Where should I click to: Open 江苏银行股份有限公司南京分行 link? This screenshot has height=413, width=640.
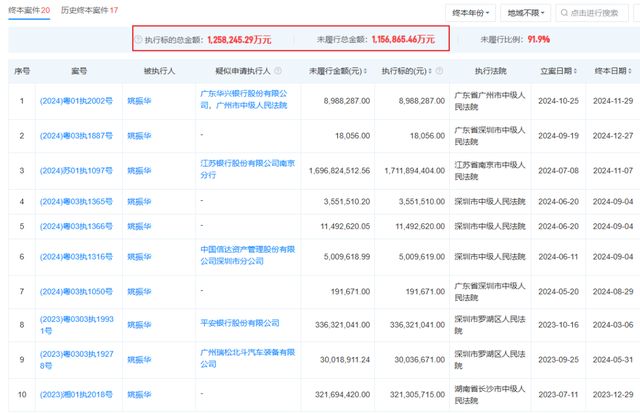(x=247, y=169)
